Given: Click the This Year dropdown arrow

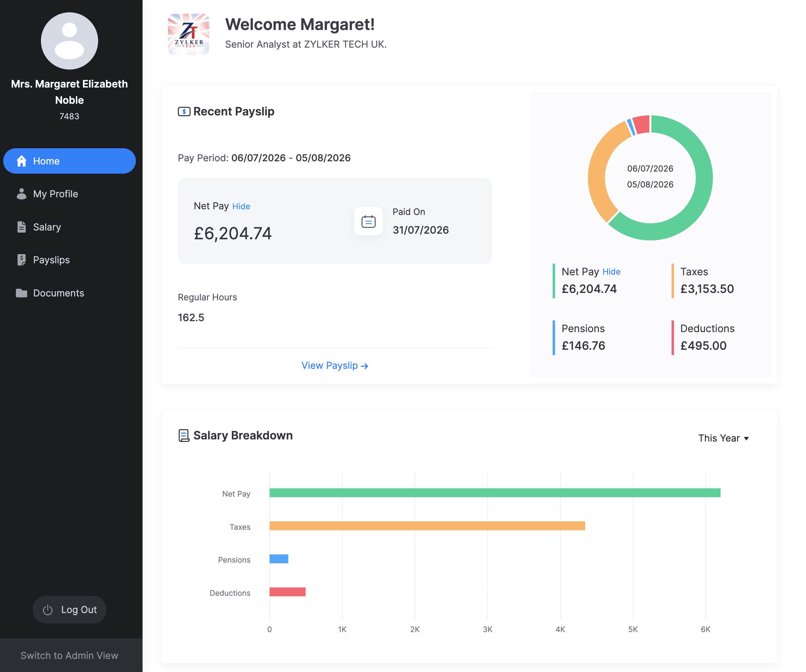Looking at the screenshot, I should [746, 438].
